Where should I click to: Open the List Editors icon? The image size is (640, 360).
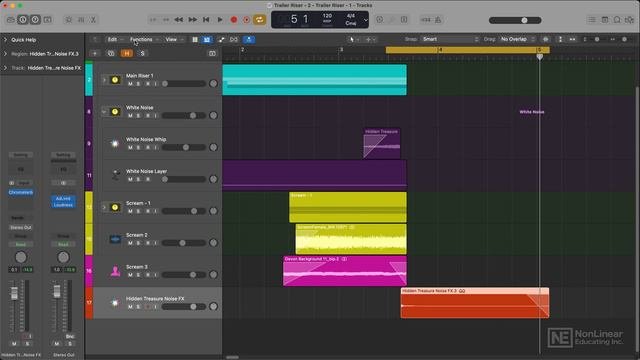(591, 20)
